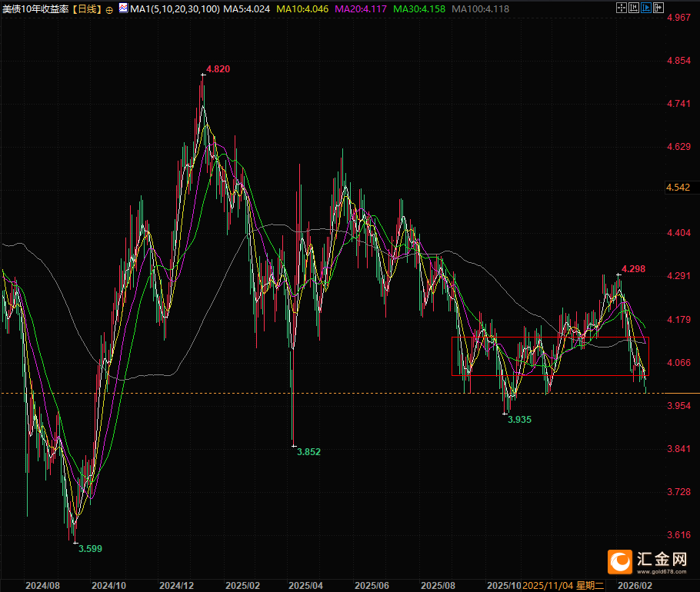Click the crosshair cursor icon at top right
The height and width of the screenshot is (592, 700).
[x=622, y=9]
